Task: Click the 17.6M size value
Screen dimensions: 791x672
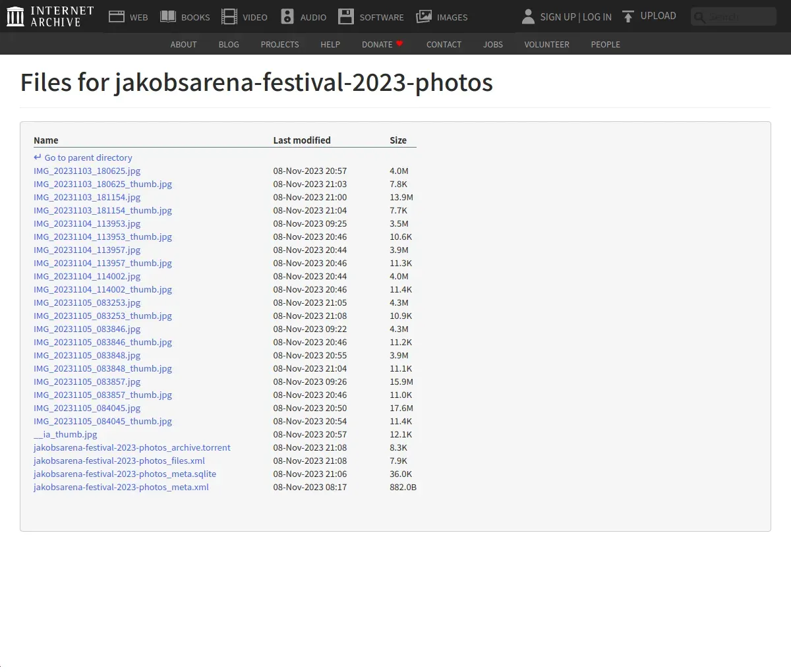Action: (x=401, y=408)
